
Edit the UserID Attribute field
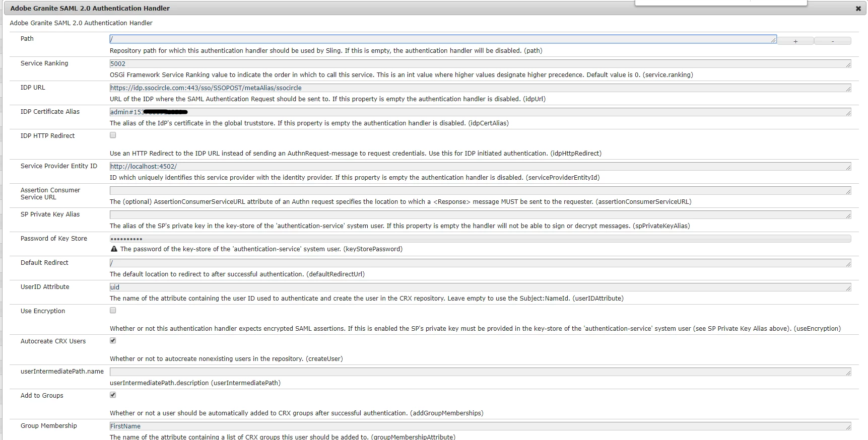[481, 287]
